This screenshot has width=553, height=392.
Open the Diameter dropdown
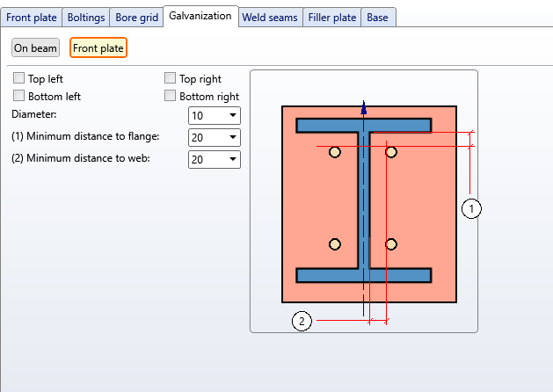(x=215, y=115)
